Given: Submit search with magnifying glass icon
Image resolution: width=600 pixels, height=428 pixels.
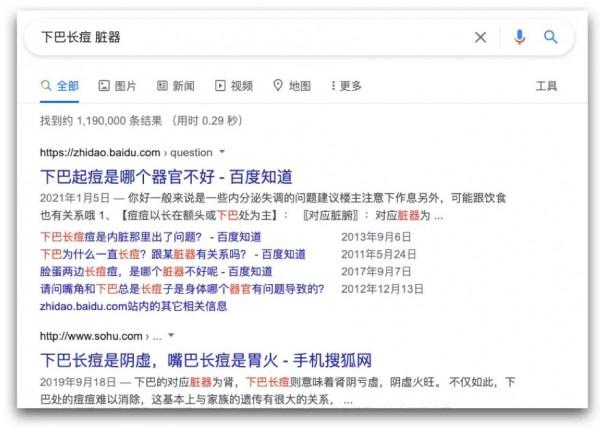Looking at the screenshot, I should pyautogui.click(x=551, y=37).
